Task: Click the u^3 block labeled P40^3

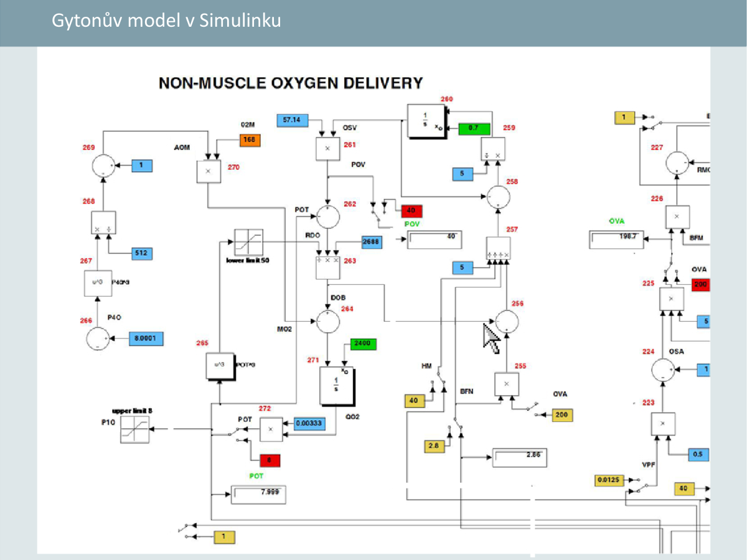Action: 97,282
